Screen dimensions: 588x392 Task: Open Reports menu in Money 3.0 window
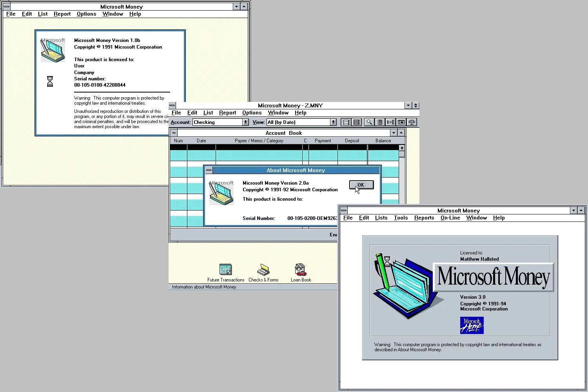pos(424,218)
